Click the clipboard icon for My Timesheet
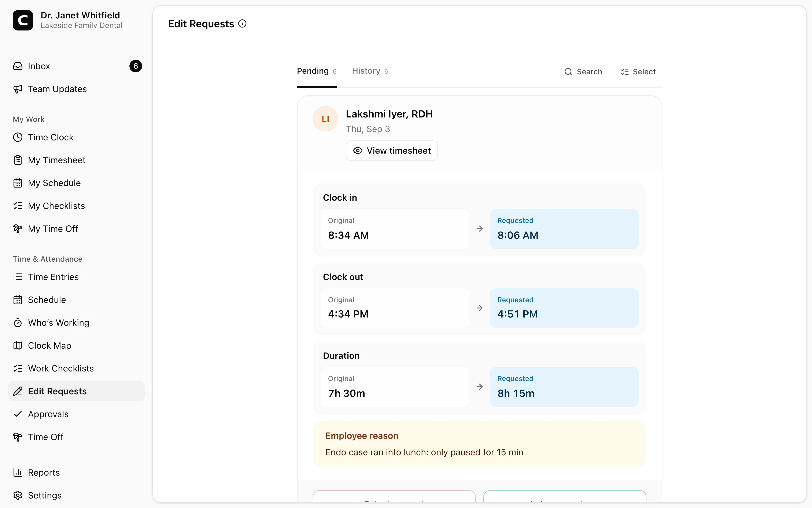Screen dimensions: 812x508 pyautogui.click(x=18, y=160)
